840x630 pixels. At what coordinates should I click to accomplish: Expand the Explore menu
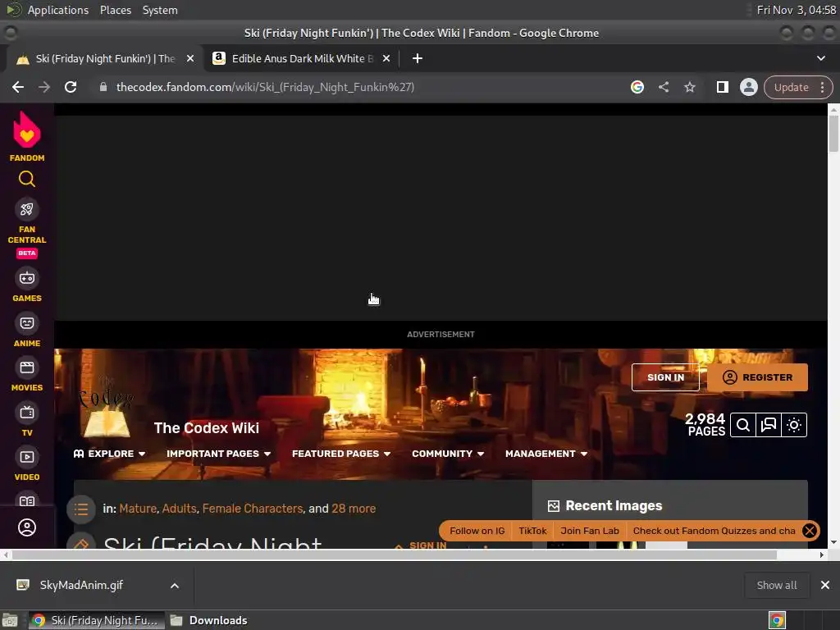click(109, 454)
